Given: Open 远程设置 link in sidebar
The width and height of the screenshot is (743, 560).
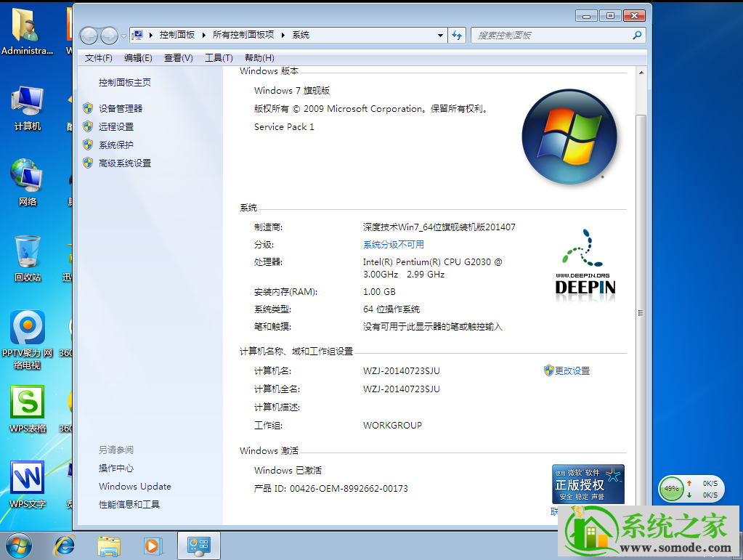Looking at the screenshot, I should point(116,126).
